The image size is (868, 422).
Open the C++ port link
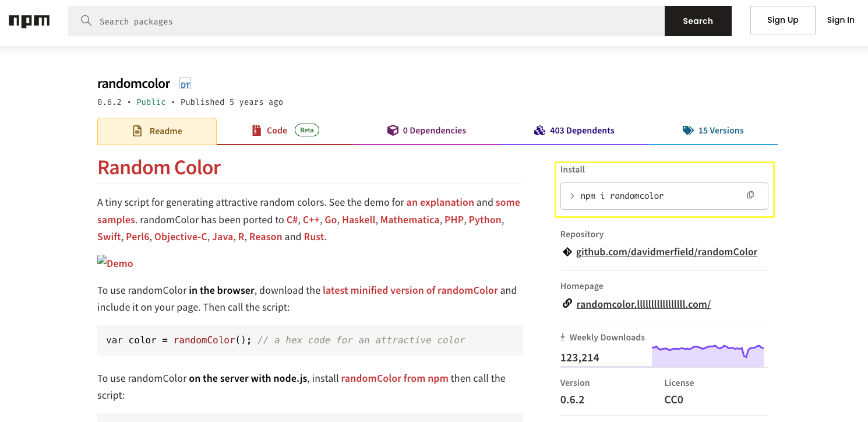click(311, 220)
